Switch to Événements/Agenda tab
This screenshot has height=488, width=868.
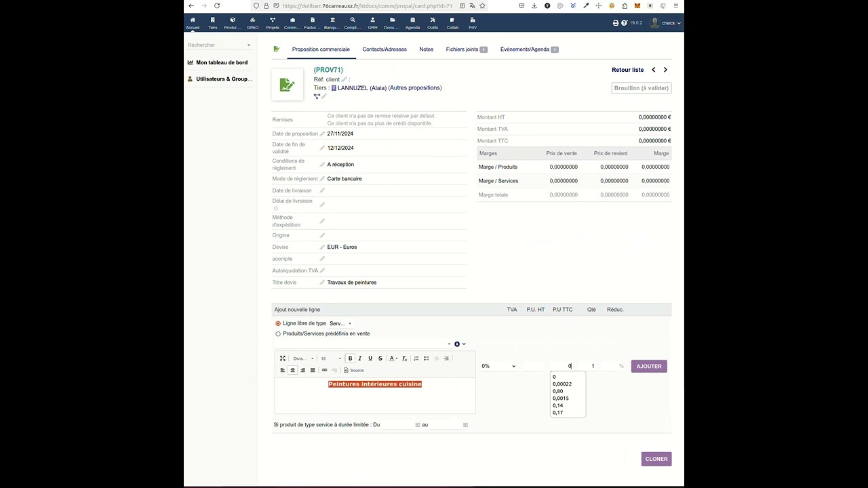(529, 49)
